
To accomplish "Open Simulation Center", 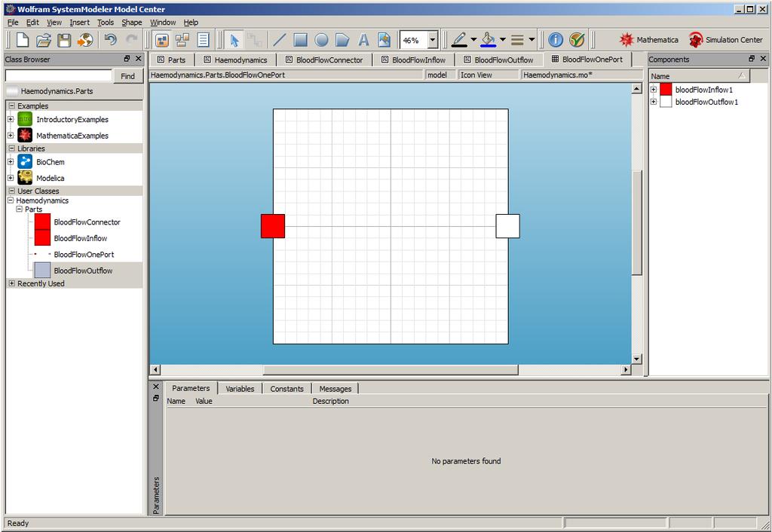I will click(x=726, y=40).
